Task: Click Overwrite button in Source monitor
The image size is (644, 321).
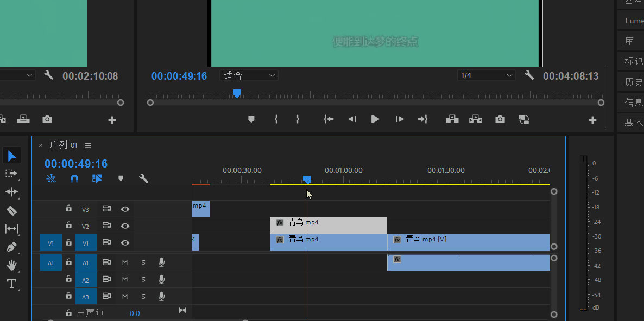Action: 23,119
